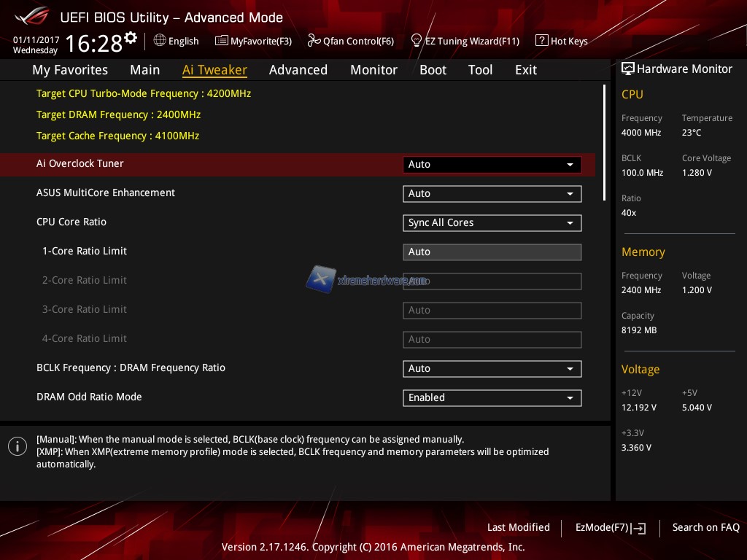Switch to EzMode(F7)
747x560 pixels.
(610, 527)
